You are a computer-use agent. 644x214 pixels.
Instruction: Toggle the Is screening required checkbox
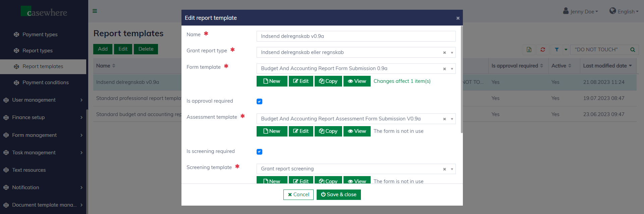pyautogui.click(x=259, y=152)
